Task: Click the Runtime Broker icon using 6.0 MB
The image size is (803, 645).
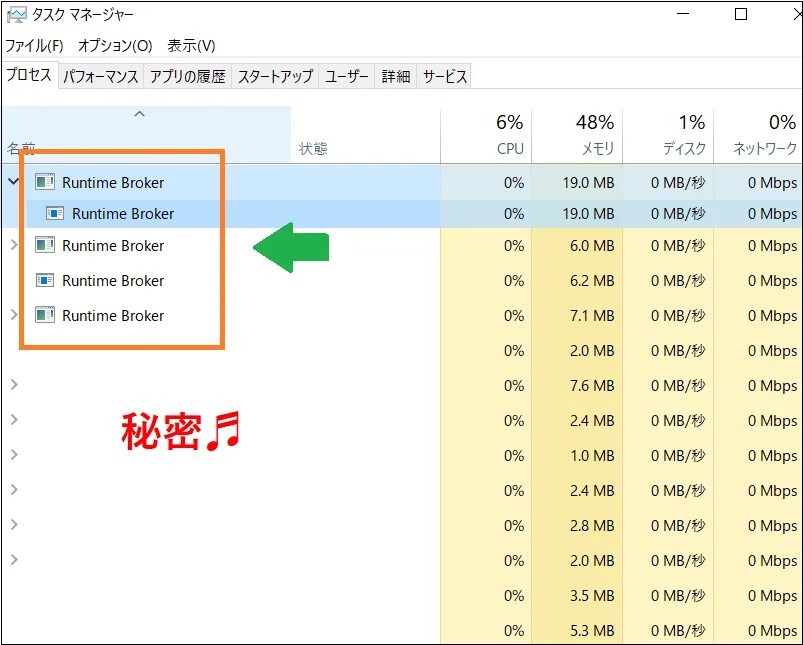Action: pos(45,245)
